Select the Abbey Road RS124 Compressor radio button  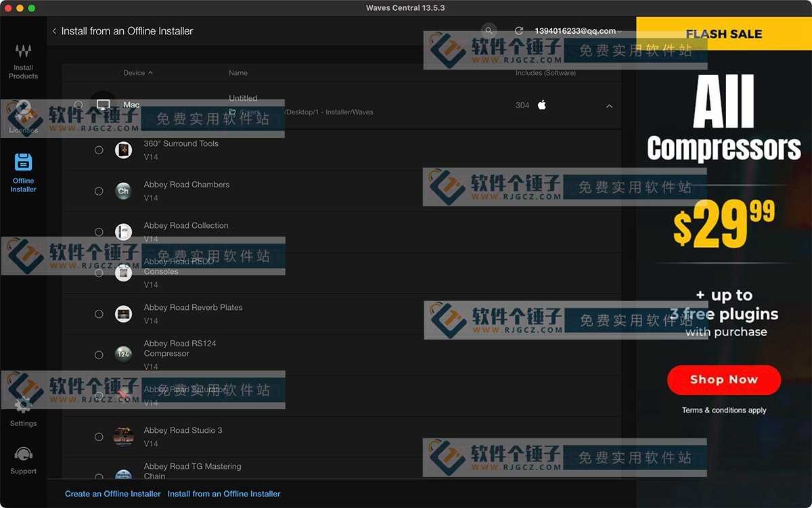coord(99,354)
